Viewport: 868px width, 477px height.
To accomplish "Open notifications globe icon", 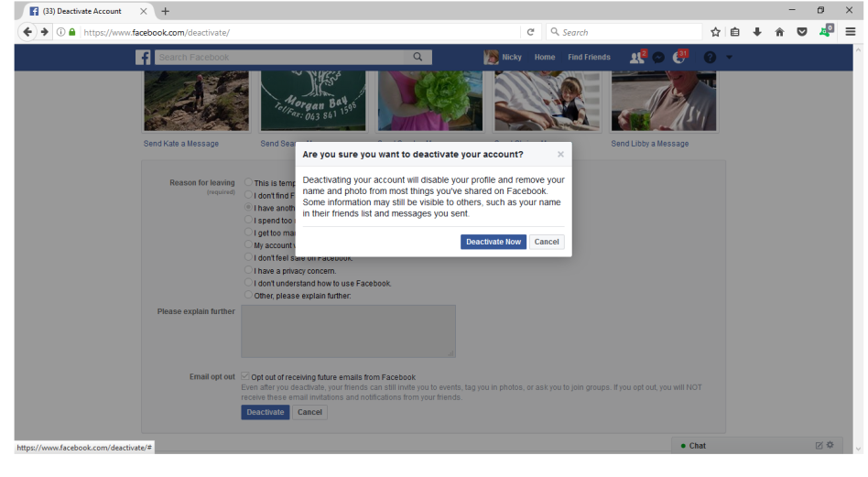I will pos(679,57).
